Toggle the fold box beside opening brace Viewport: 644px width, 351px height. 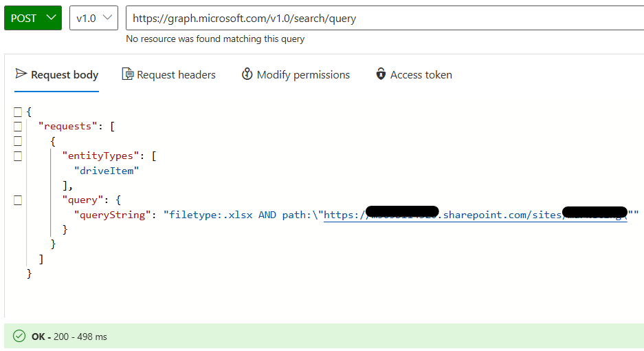point(18,112)
